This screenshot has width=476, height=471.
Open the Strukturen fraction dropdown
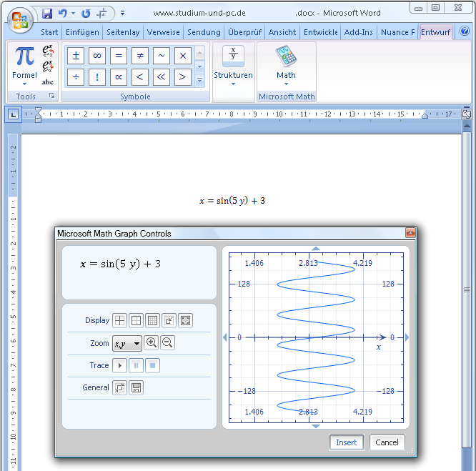click(x=233, y=66)
